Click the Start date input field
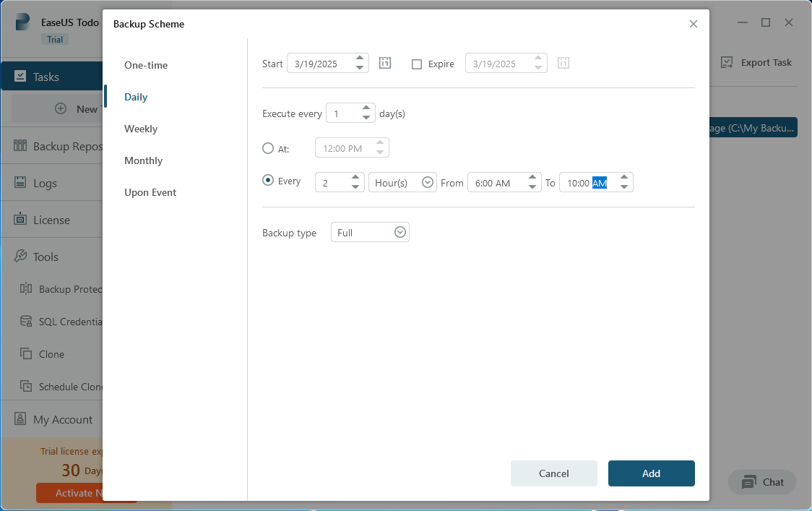Image resolution: width=812 pixels, height=511 pixels. 328,63
